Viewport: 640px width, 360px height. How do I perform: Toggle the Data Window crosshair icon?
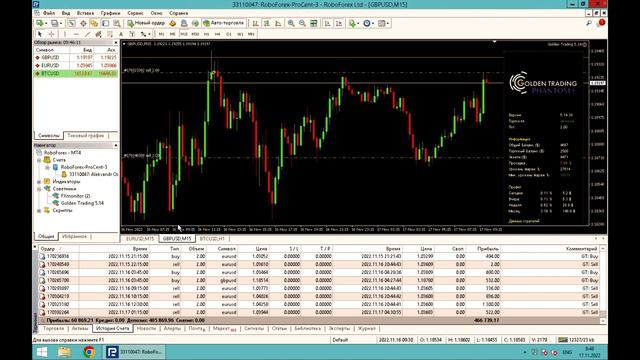point(83,23)
